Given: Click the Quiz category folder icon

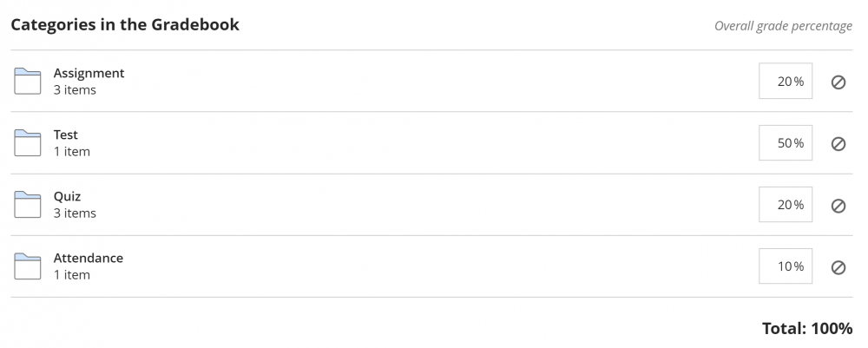Looking at the screenshot, I should pos(28,205).
